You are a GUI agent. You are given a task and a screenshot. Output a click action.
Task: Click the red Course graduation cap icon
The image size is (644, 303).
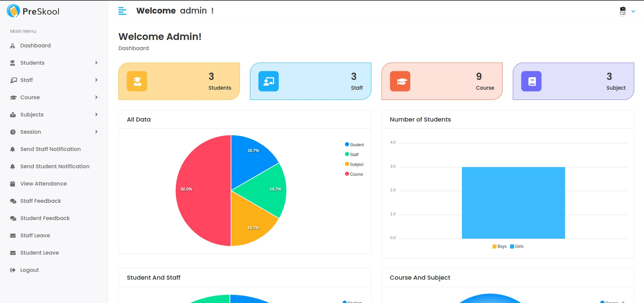(x=400, y=81)
